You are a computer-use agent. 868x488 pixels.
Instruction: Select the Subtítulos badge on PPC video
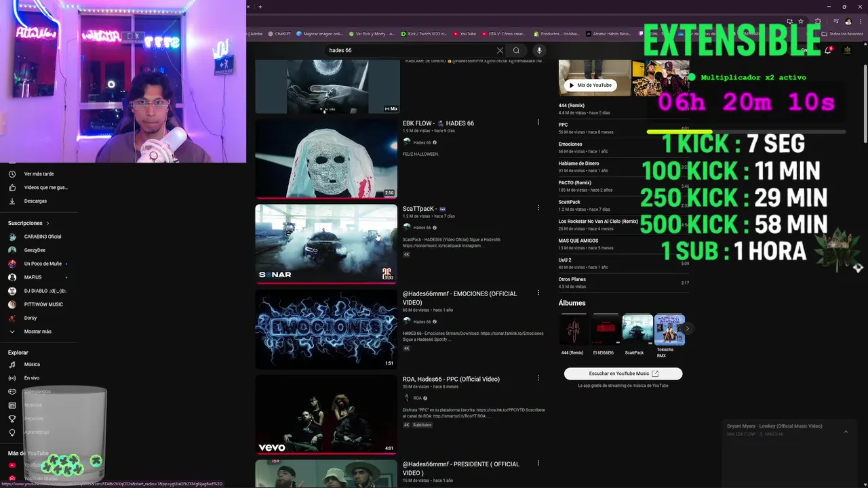[x=422, y=425]
